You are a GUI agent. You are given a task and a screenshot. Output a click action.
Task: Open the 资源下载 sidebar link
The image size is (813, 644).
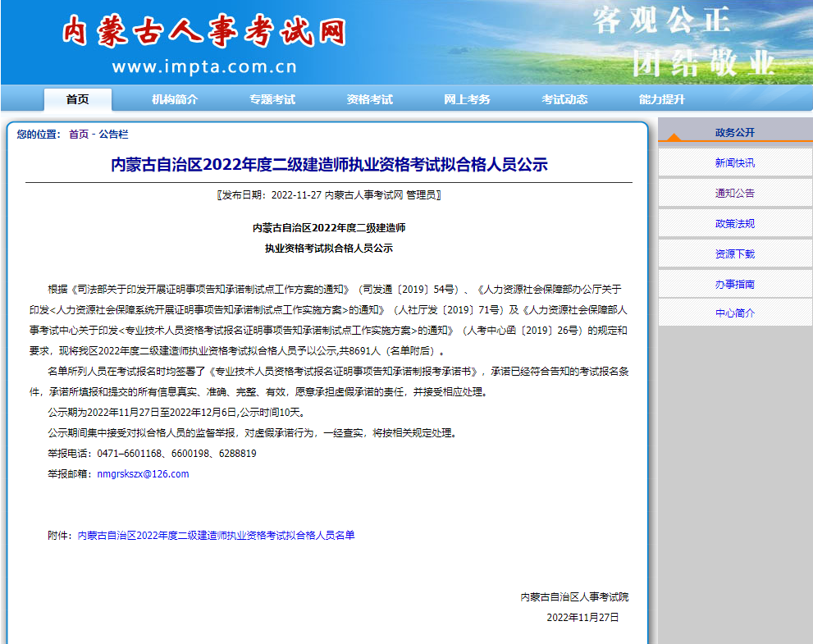(734, 254)
